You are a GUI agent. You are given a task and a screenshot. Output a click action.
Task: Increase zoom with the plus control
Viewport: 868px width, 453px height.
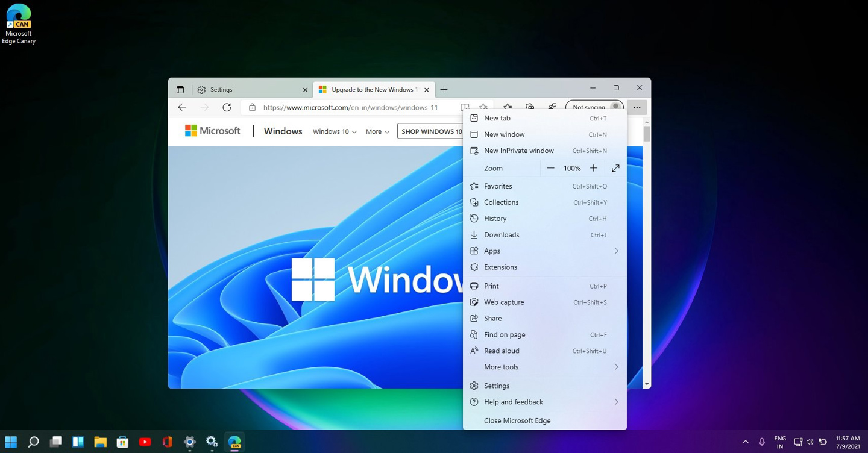click(x=594, y=168)
